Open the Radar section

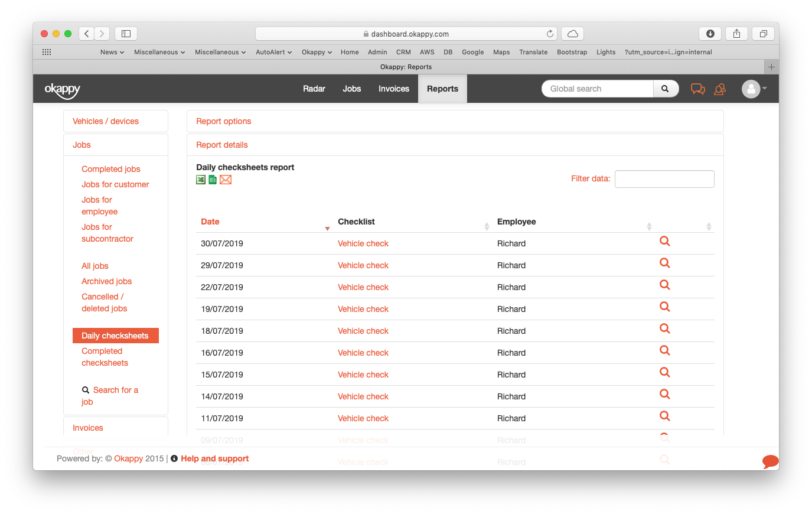tap(314, 89)
